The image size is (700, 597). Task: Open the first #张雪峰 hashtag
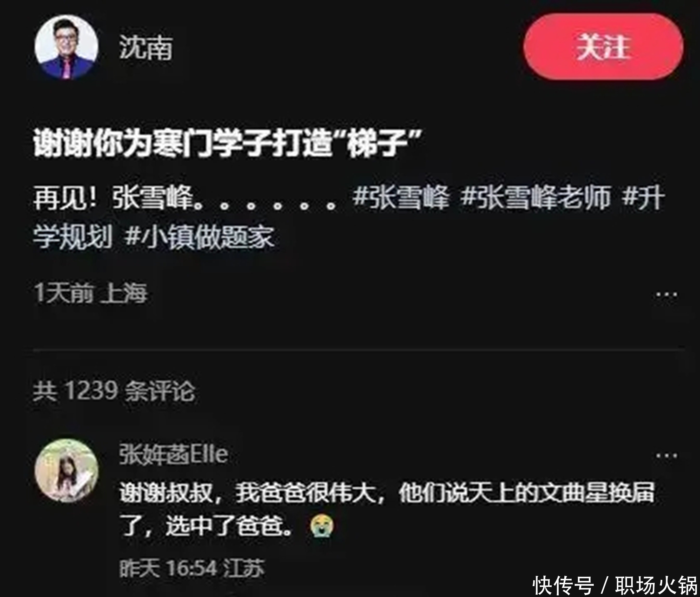pyautogui.click(x=401, y=197)
